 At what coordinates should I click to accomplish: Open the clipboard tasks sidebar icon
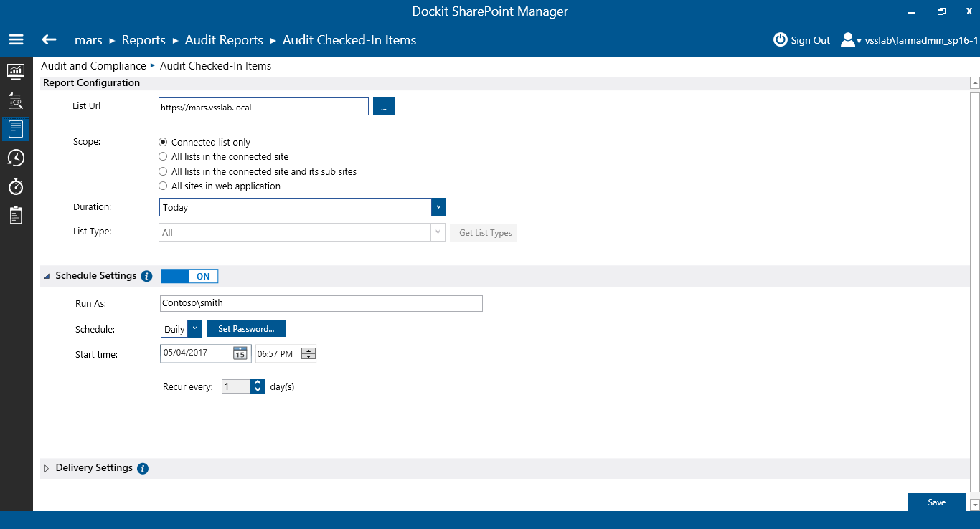coord(16,215)
